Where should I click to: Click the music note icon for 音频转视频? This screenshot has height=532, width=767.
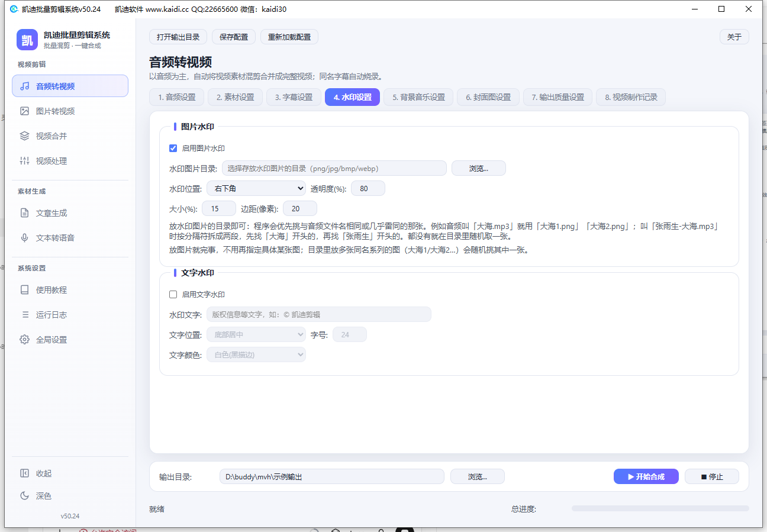(25, 86)
